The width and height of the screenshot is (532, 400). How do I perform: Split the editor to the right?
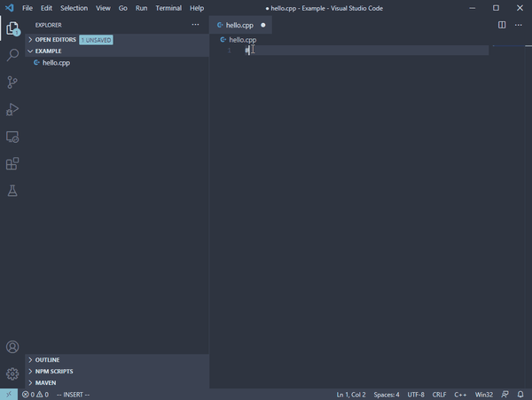(502, 25)
